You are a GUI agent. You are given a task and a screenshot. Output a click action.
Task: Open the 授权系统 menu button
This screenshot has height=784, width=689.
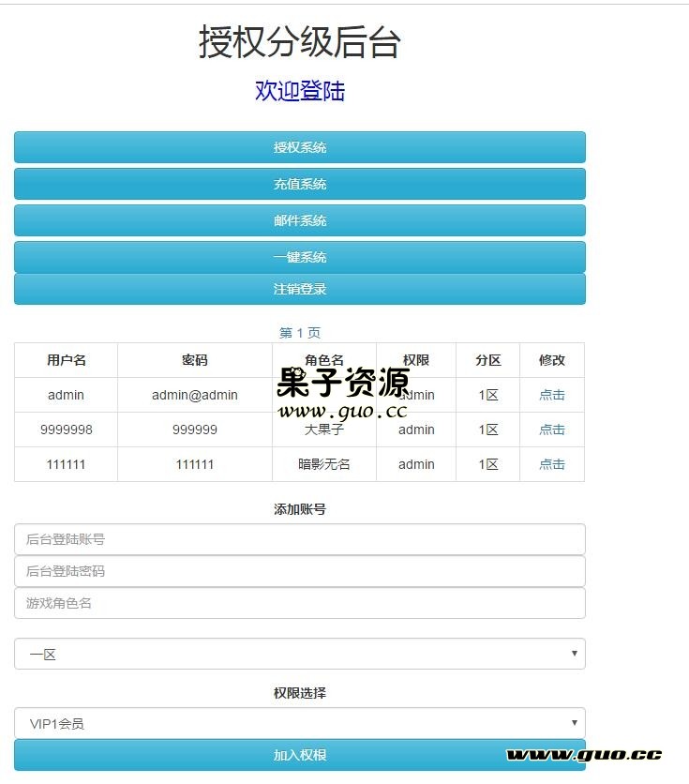tap(300, 147)
